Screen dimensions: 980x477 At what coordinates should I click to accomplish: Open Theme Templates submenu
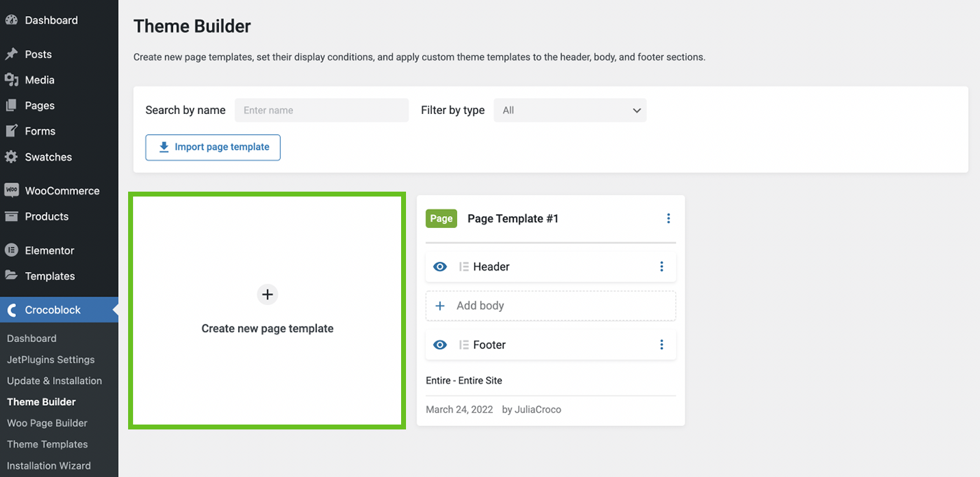pos(48,444)
